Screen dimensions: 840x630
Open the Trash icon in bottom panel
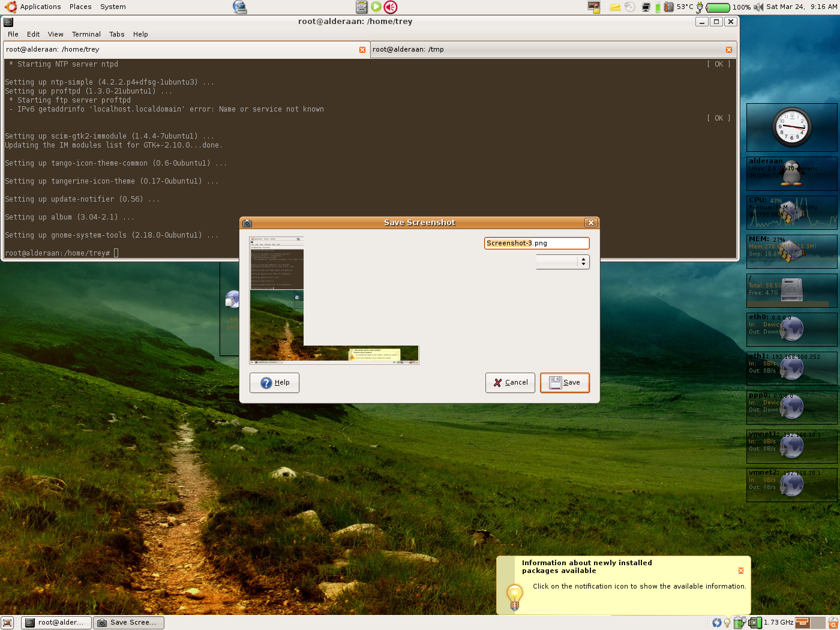(833, 623)
